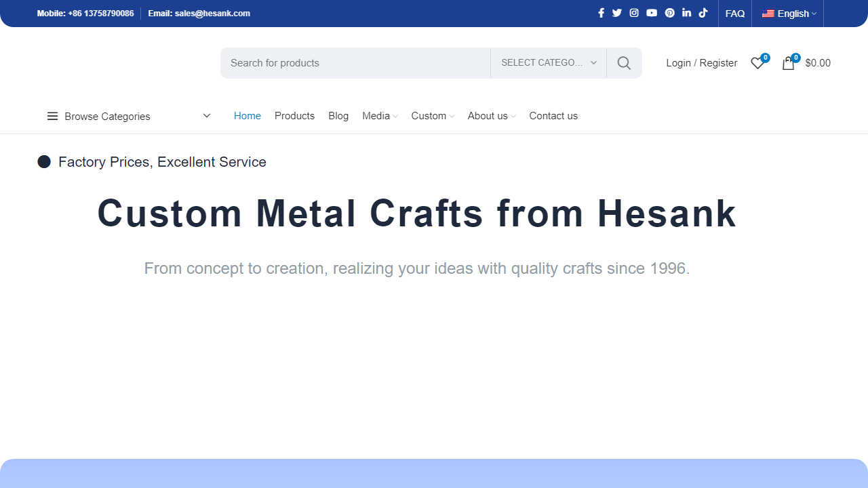
Task: Open the YouTube social icon
Action: (x=652, y=13)
